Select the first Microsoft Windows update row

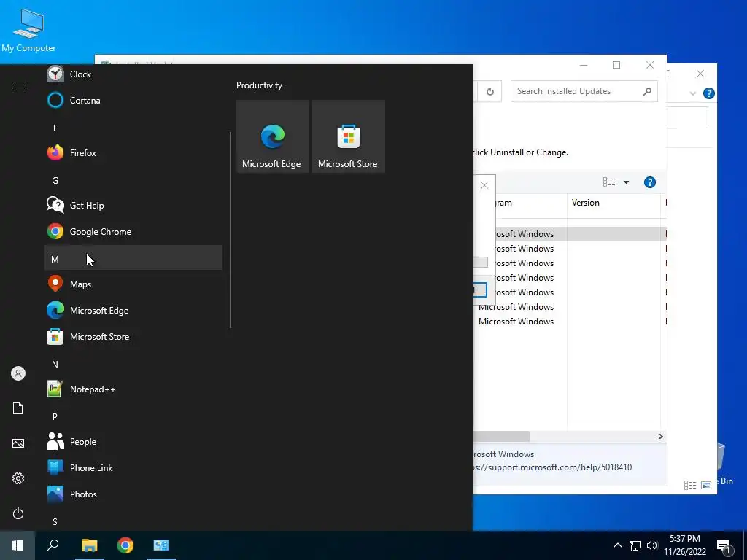569,234
